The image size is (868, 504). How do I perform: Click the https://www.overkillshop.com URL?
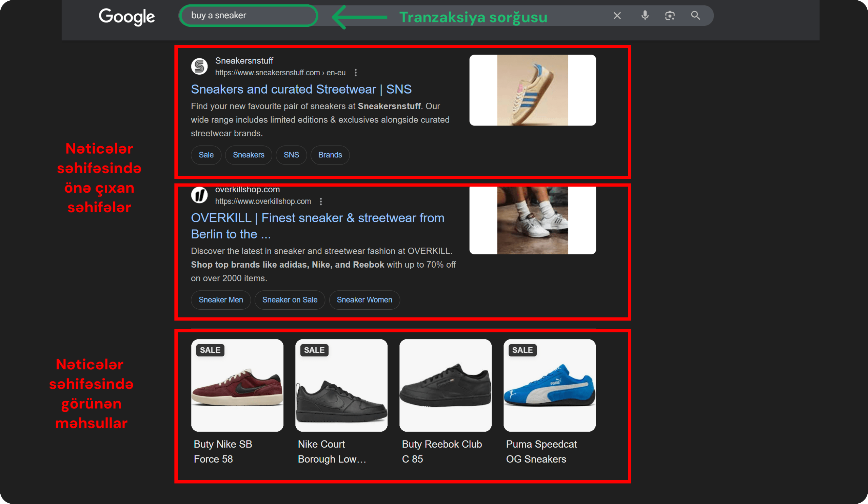click(263, 201)
